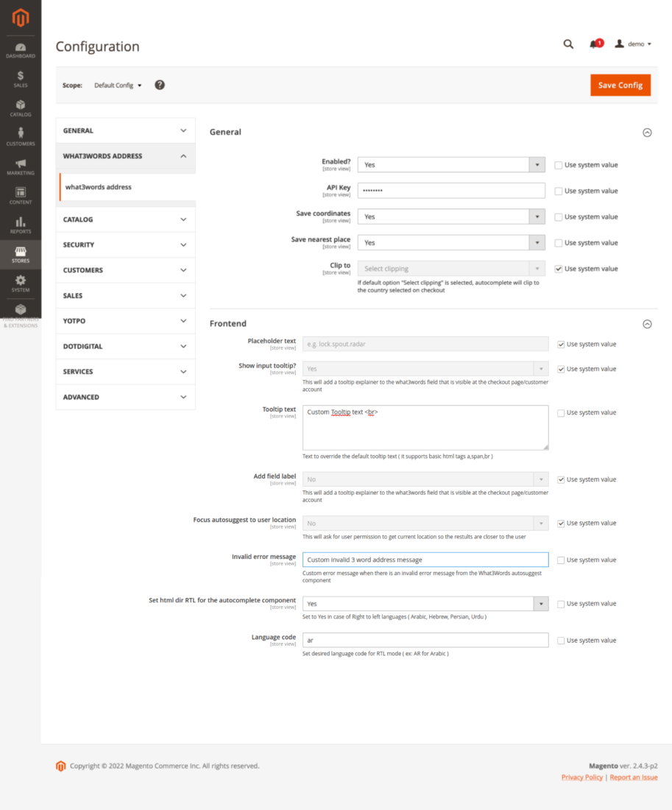The height and width of the screenshot is (810, 672).
Task: Collapse the WHAT3WORDS ADDRESS tab group
Action: click(x=126, y=156)
